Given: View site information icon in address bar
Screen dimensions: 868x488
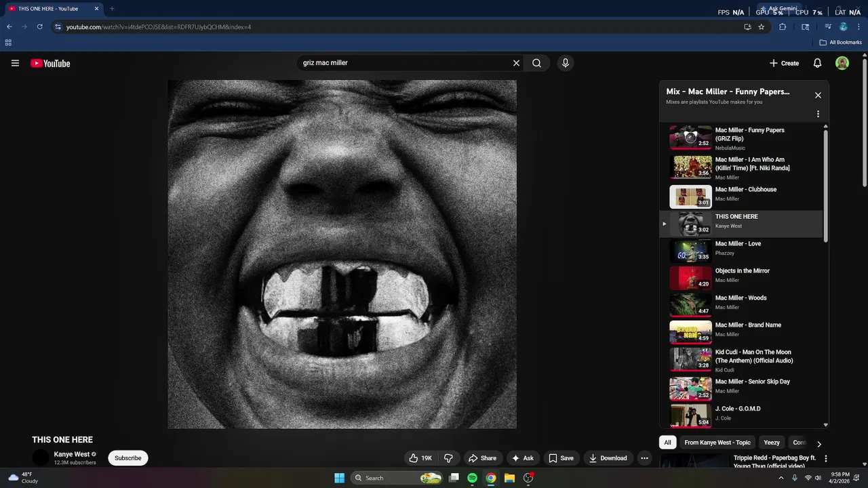Looking at the screenshot, I should 58,27.
